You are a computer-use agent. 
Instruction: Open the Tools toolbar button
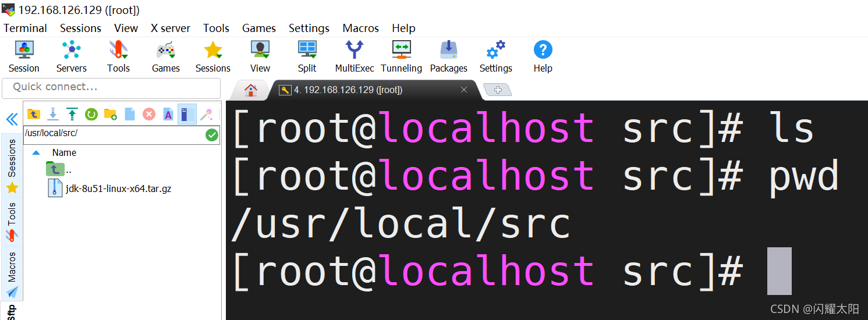point(118,57)
